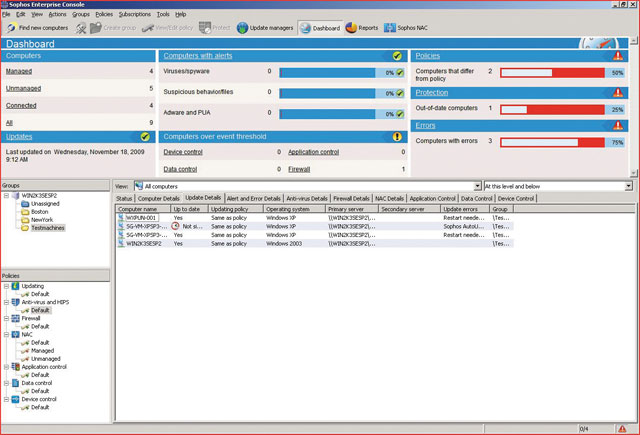The image size is (640, 435).
Task: Open the Actions menu
Action: [57, 14]
